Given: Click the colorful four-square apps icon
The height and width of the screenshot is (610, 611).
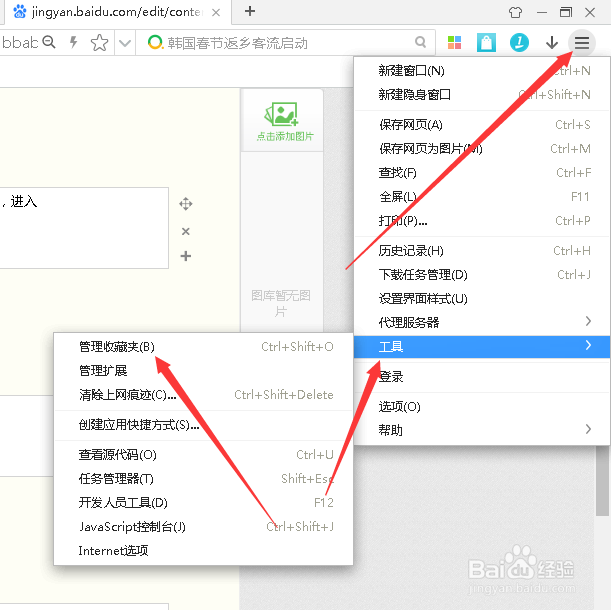Looking at the screenshot, I should pos(454,42).
